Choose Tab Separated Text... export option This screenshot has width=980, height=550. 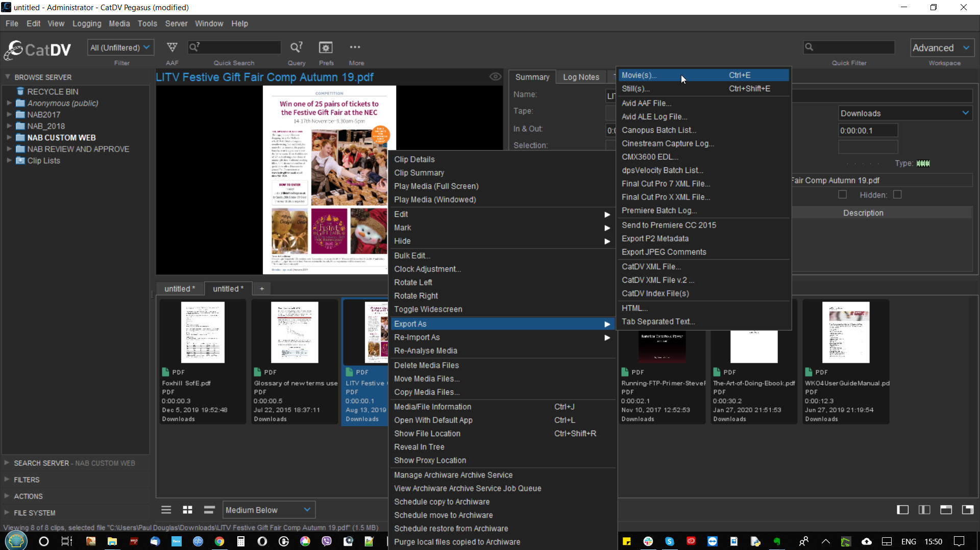pos(703,321)
